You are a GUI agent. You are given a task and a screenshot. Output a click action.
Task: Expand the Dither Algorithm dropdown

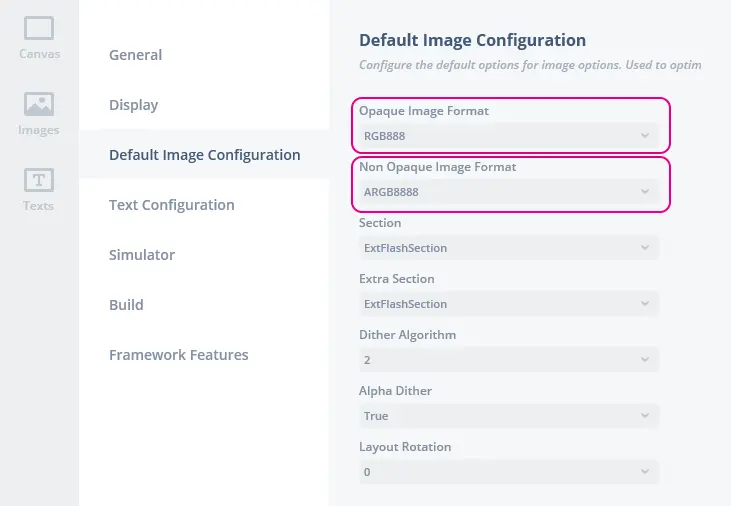[x=507, y=360]
